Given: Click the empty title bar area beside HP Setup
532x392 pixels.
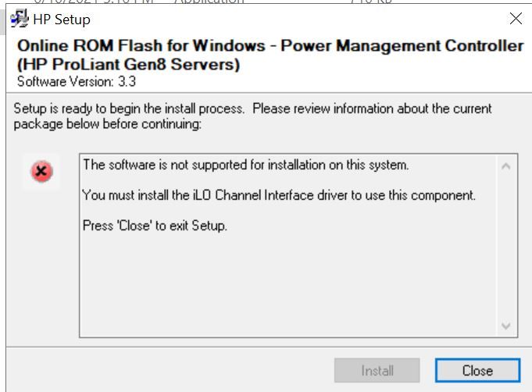Looking at the screenshot, I should pos(298,19).
